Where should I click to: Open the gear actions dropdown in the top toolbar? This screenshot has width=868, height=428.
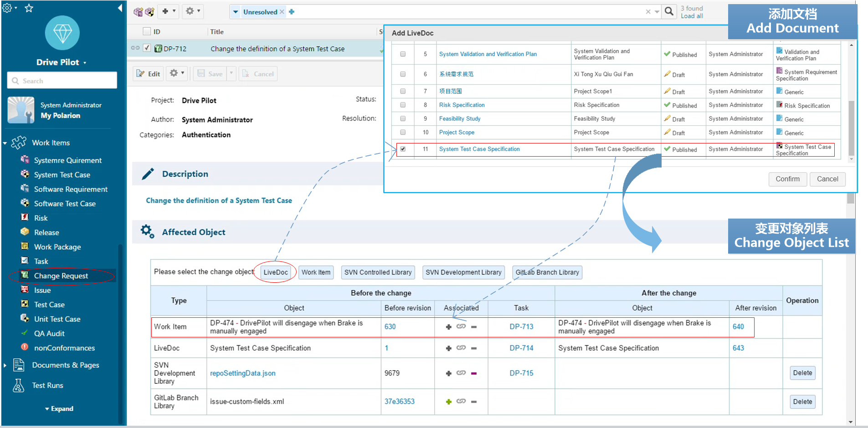193,11
